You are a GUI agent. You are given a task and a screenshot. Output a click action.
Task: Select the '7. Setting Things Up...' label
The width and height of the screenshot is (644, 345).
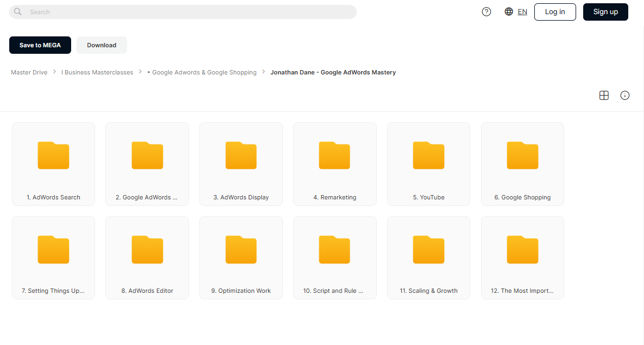tap(53, 291)
